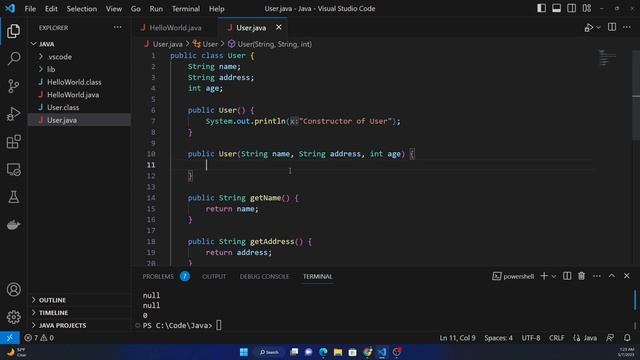The image size is (640, 360).
Task: Open the Accounts menu icon
Action: tap(13, 289)
